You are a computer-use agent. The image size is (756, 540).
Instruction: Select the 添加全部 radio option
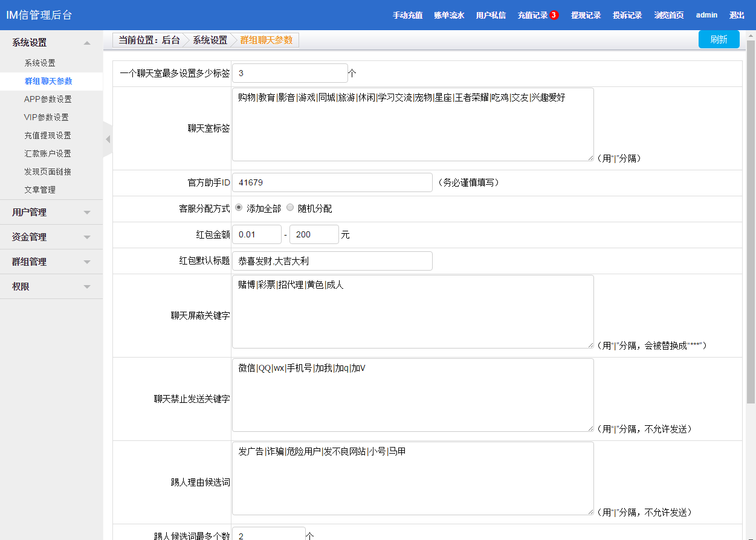pos(239,208)
